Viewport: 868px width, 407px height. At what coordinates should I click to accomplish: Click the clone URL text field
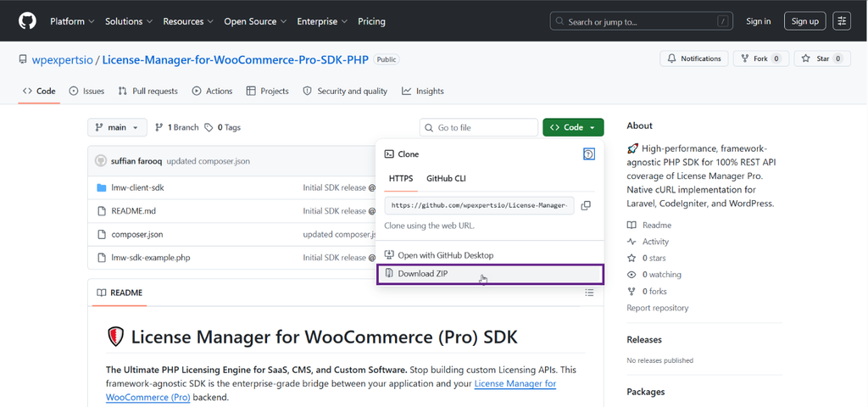tap(480, 205)
